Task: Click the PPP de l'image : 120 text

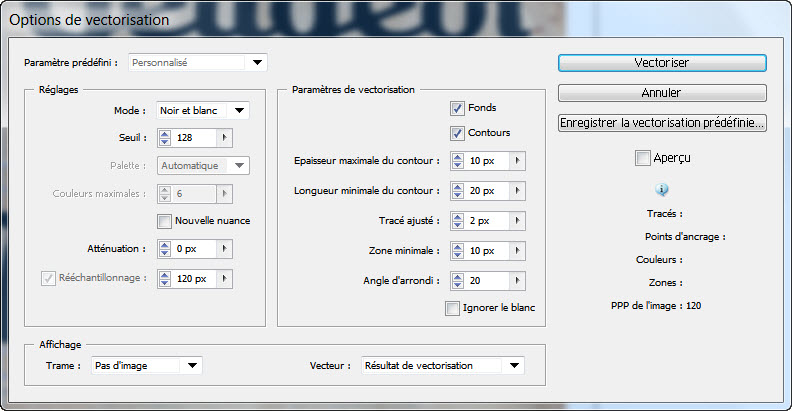Action: tap(656, 305)
